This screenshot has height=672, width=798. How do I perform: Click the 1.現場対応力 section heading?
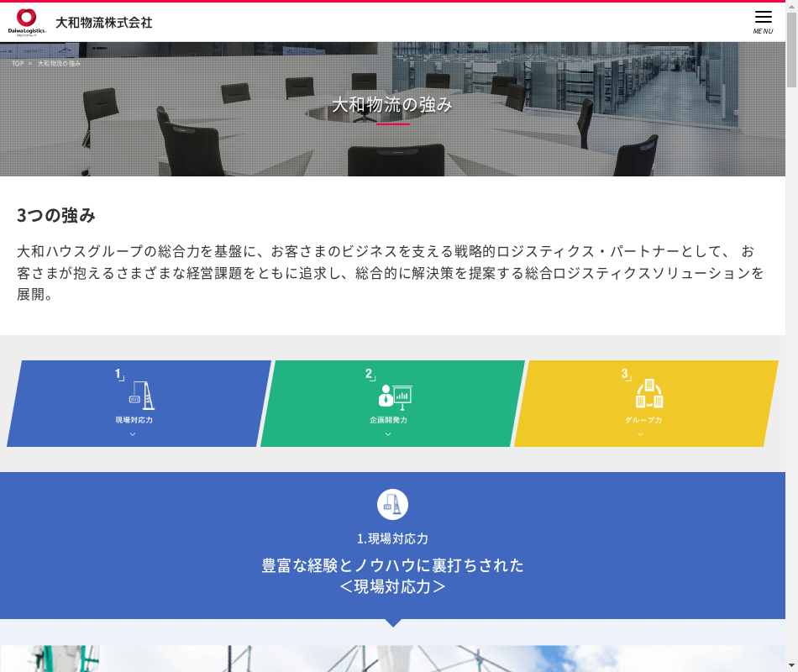[x=392, y=538]
